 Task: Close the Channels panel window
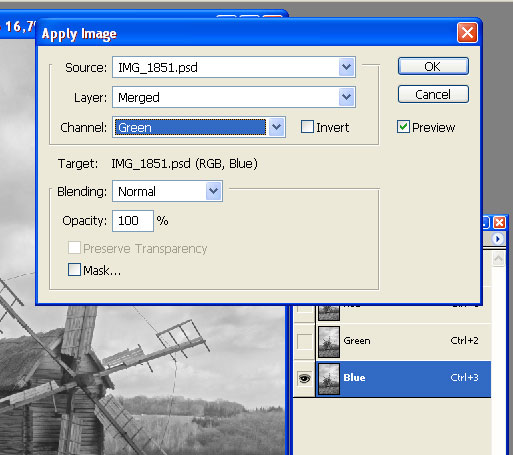tap(499, 222)
